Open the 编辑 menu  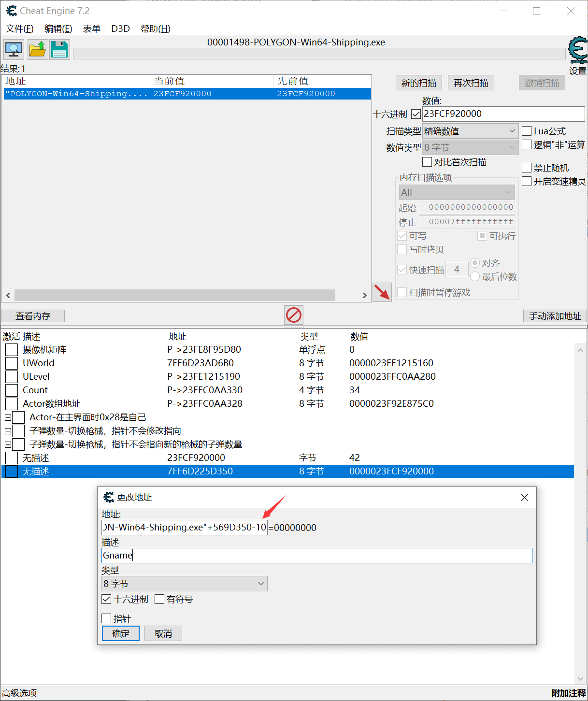tap(58, 29)
